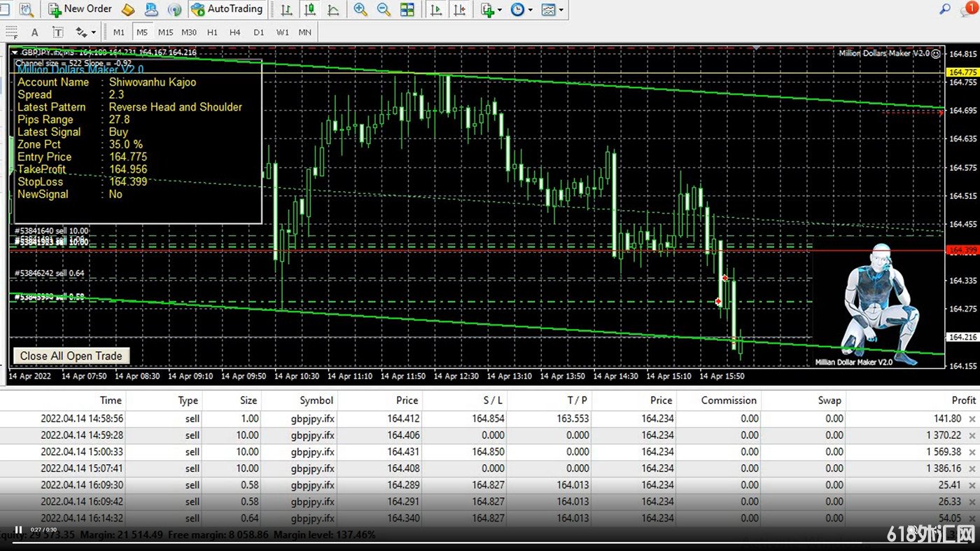
Task: Expand the arrows objects dropdown
Action: point(94,33)
